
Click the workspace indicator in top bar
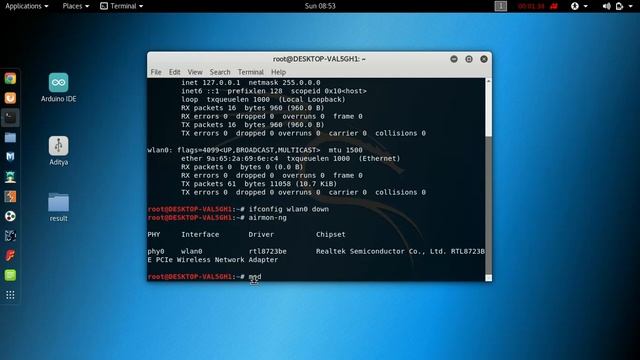(x=500, y=6)
